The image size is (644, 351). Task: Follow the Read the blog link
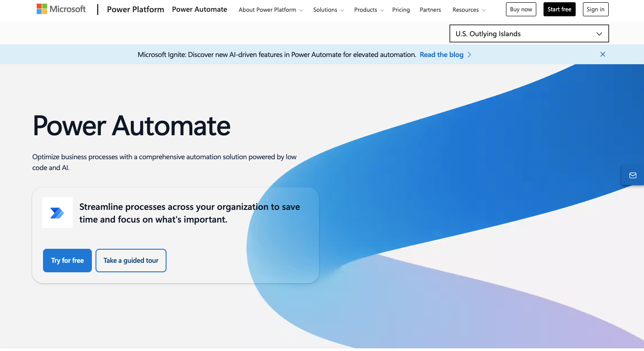tap(441, 54)
